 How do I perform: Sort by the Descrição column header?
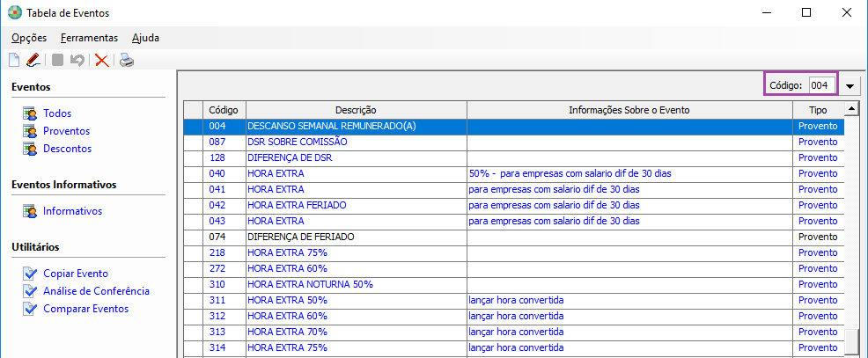[x=356, y=110]
